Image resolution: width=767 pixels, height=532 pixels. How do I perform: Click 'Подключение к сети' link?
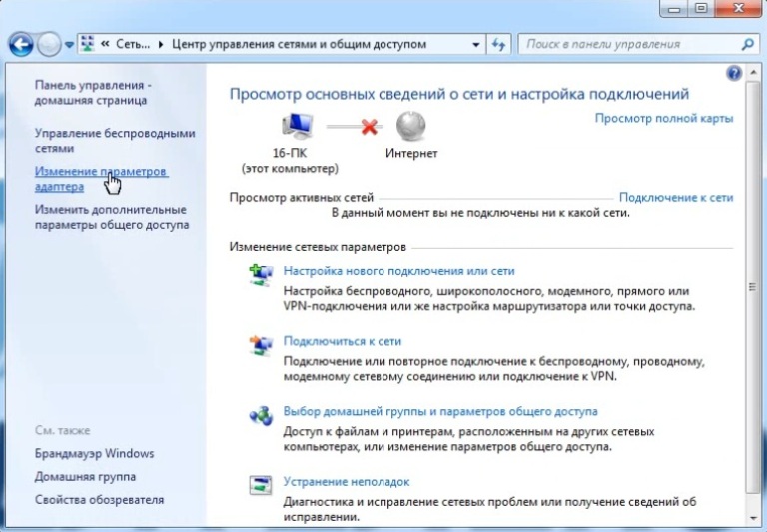(x=676, y=197)
